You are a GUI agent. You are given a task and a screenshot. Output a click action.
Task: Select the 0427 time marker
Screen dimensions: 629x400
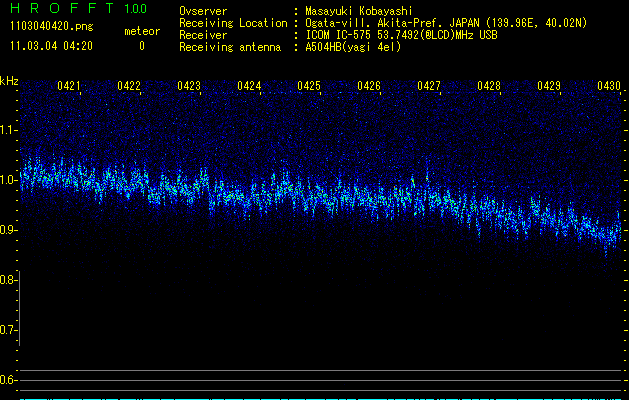tap(429, 87)
